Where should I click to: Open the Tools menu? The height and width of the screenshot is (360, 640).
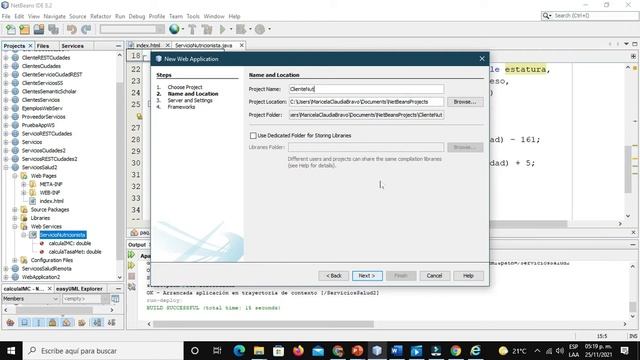click(x=193, y=16)
